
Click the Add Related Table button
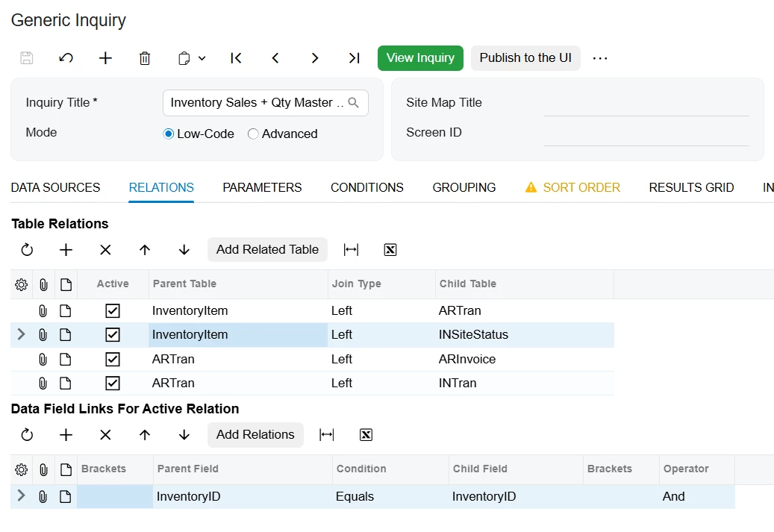(x=267, y=250)
